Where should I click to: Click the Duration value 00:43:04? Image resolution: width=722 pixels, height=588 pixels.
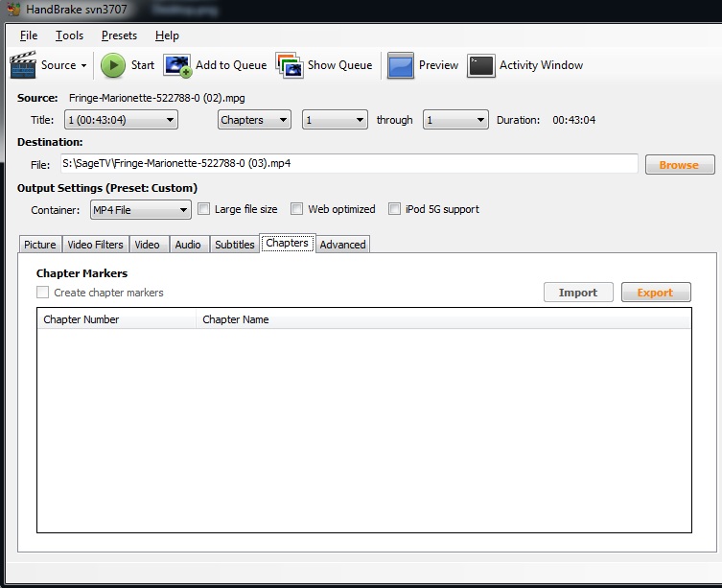(573, 120)
